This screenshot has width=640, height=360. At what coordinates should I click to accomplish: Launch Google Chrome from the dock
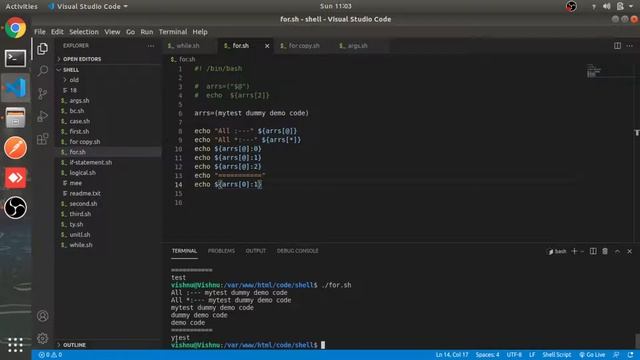point(16,28)
